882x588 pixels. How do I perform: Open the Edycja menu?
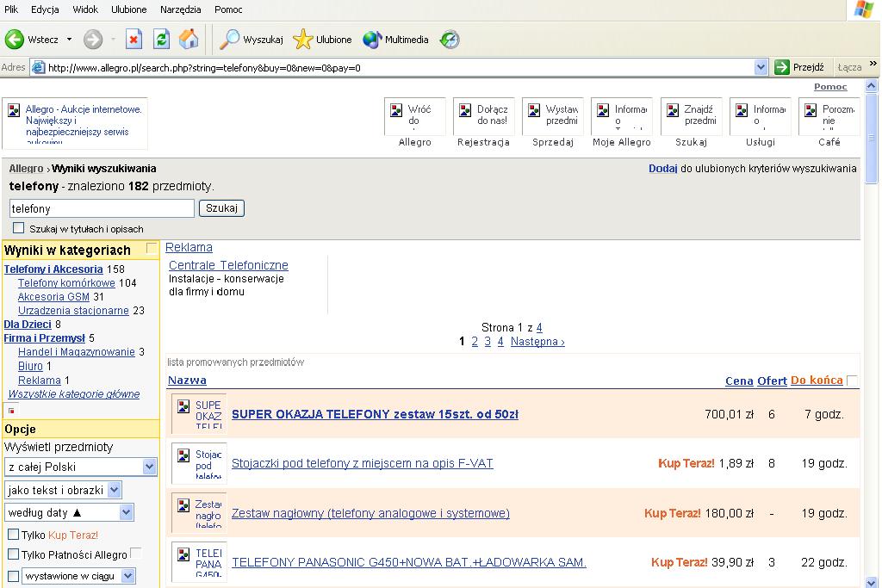[x=45, y=9]
